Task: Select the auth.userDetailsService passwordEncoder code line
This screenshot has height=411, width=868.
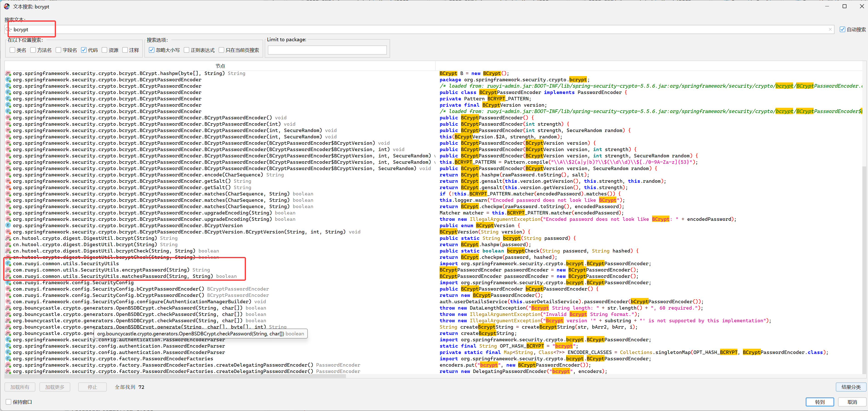Action: 572,302
